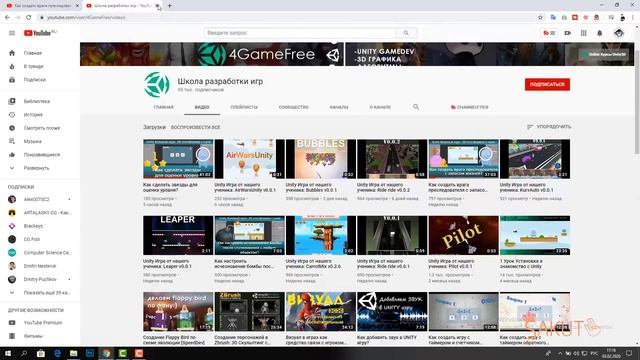The width and height of the screenshot is (640, 360).
Task: Open the Ride ride v0.0.2 video title
Action: (383, 187)
